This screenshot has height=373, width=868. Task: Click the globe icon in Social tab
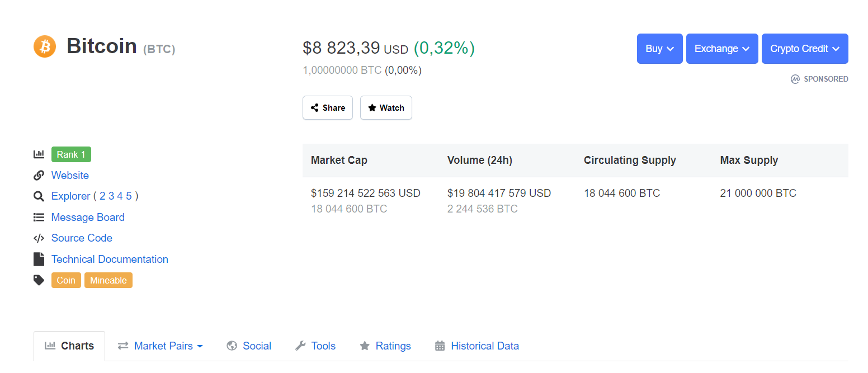click(x=232, y=346)
